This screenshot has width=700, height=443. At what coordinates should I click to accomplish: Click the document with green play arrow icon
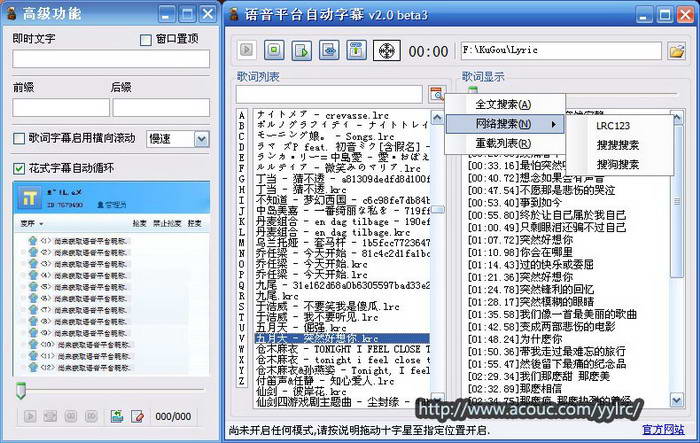[302, 50]
